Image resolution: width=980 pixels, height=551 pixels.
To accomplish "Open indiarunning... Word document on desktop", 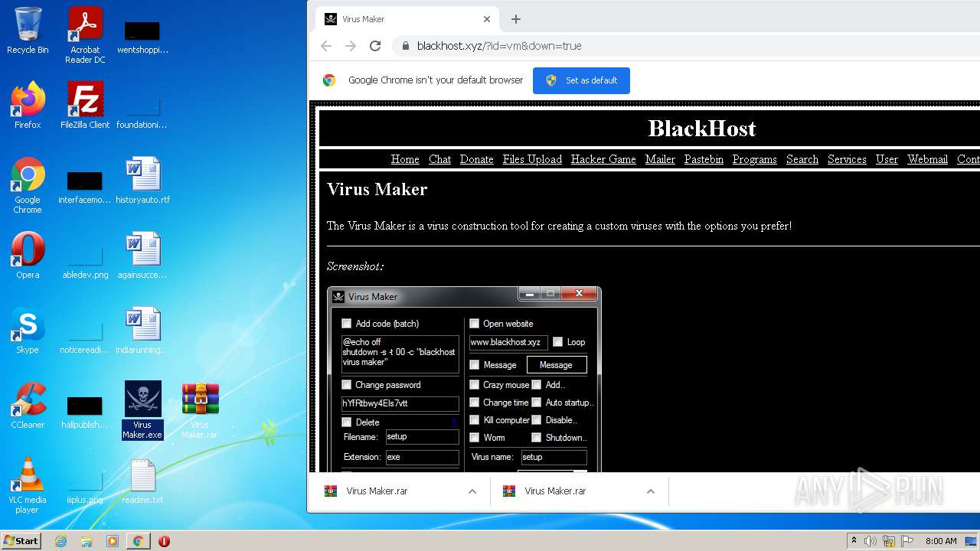I will coord(142,331).
